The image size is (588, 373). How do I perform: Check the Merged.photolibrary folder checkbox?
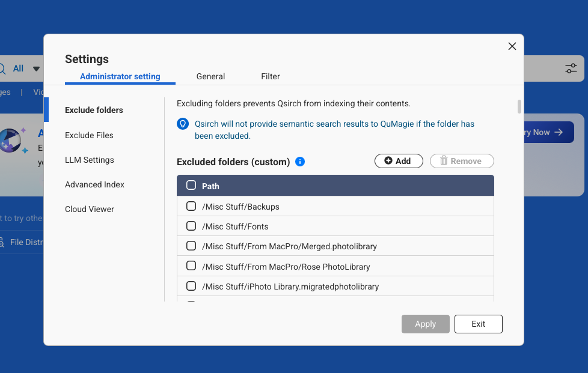191,246
